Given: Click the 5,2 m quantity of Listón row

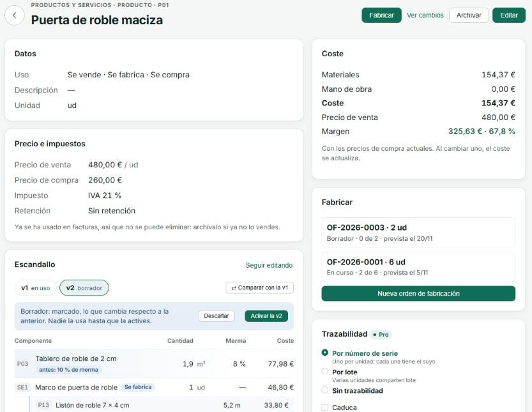Looking at the screenshot, I should click(232, 405).
